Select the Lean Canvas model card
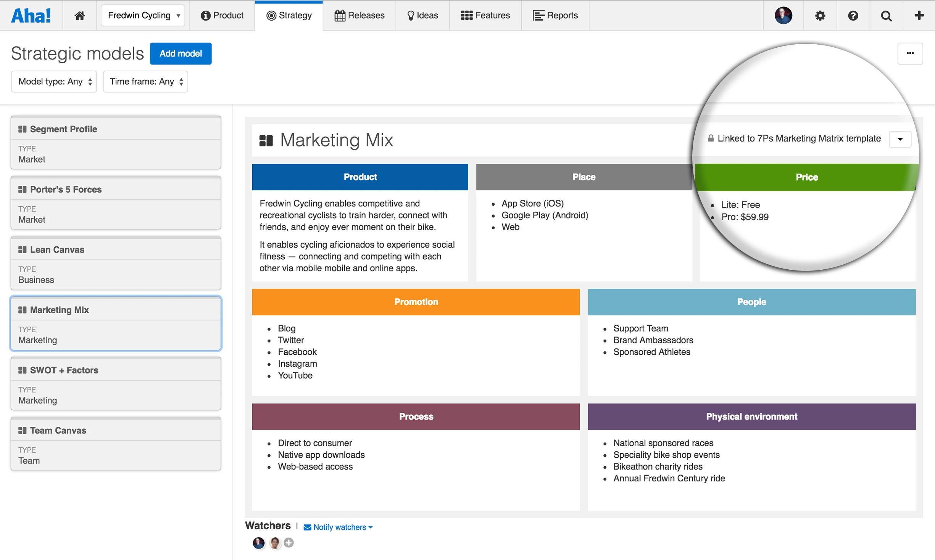 click(x=116, y=264)
